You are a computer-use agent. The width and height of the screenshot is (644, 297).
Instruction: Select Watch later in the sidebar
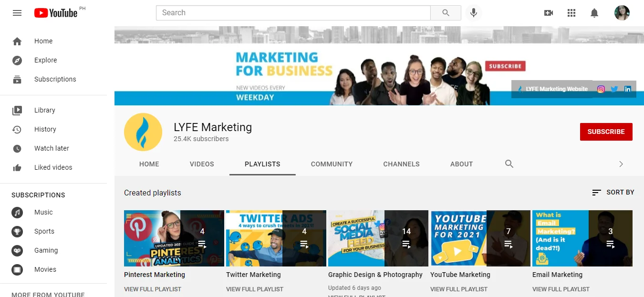click(x=51, y=148)
